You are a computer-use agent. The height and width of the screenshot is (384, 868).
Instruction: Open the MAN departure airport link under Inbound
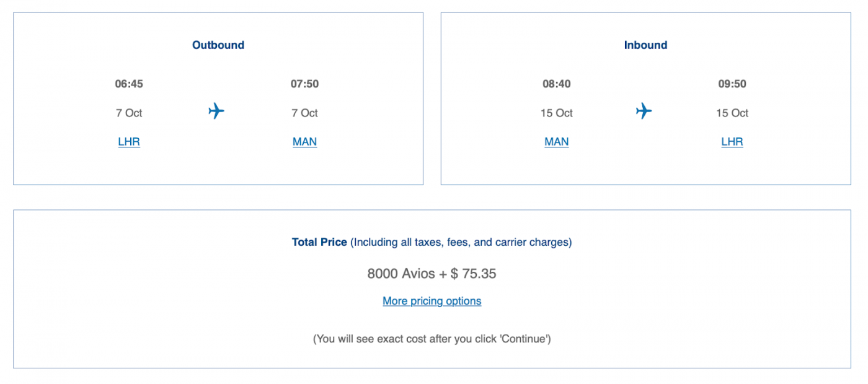click(556, 142)
